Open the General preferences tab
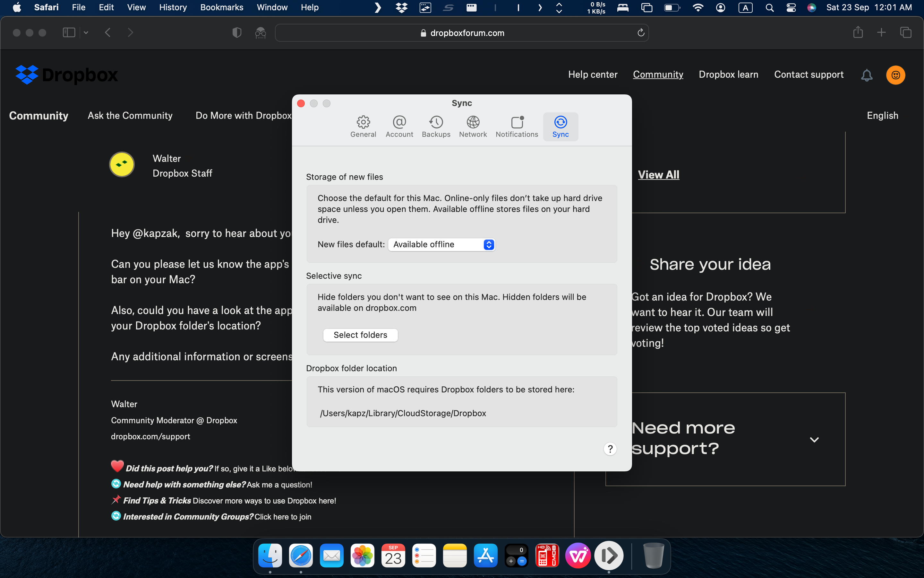The height and width of the screenshot is (578, 924). (363, 127)
